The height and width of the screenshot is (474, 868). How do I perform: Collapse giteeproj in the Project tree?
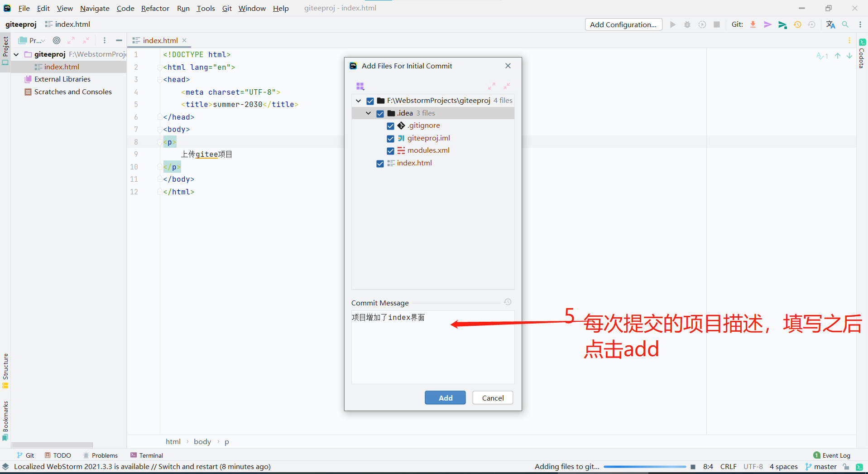click(16, 54)
